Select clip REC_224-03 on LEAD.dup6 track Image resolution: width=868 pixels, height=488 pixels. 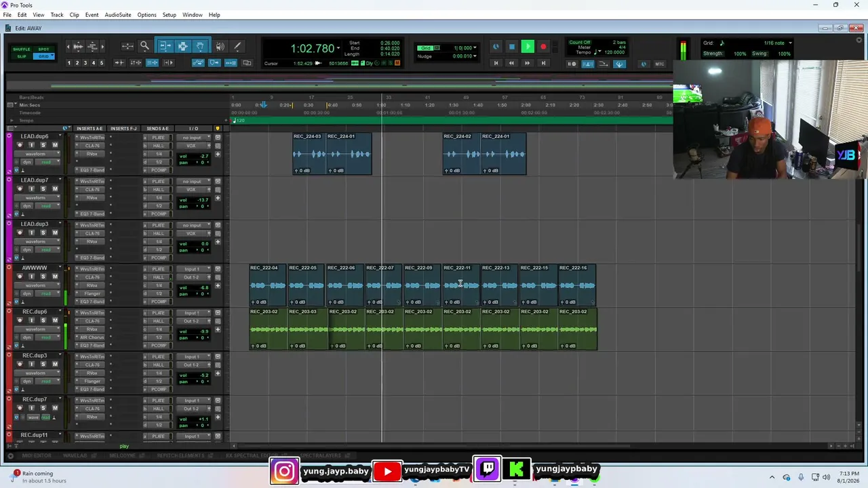point(309,153)
